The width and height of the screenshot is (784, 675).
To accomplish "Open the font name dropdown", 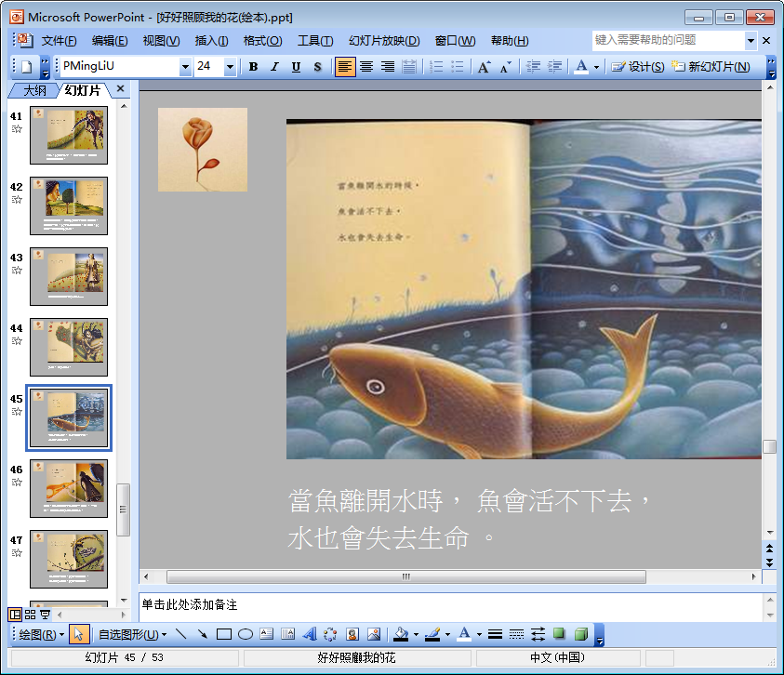I will tap(185, 67).
